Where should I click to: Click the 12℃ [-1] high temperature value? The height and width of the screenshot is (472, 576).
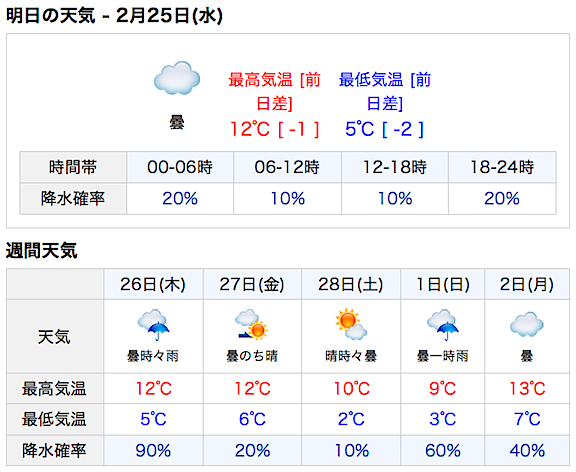click(x=274, y=129)
